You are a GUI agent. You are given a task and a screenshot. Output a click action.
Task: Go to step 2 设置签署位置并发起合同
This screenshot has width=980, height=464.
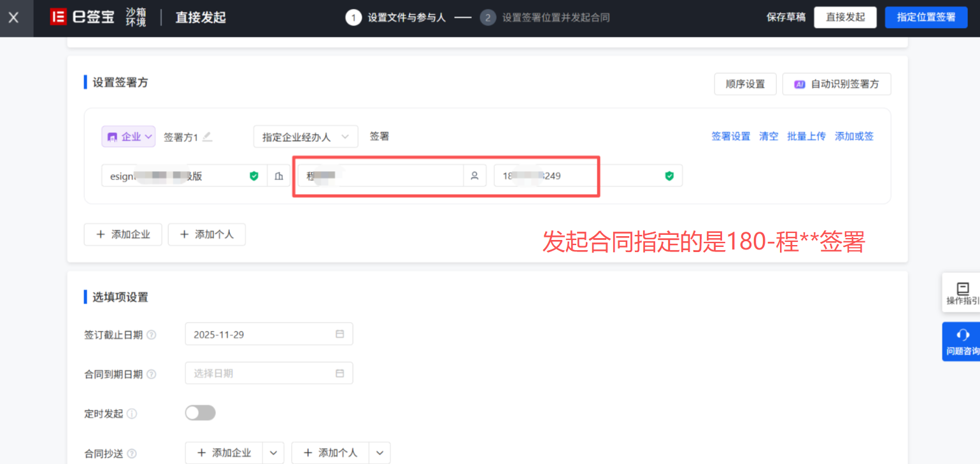pyautogui.click(x=545, y=17)
